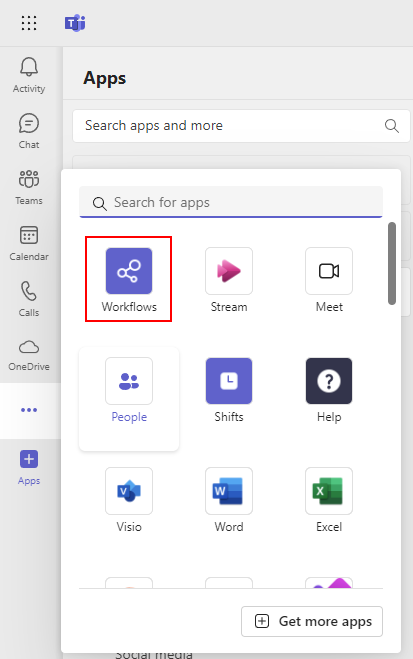Launch the Shifts app
Image resolution: width=413 pixels, height=659 pixels.
229,390
